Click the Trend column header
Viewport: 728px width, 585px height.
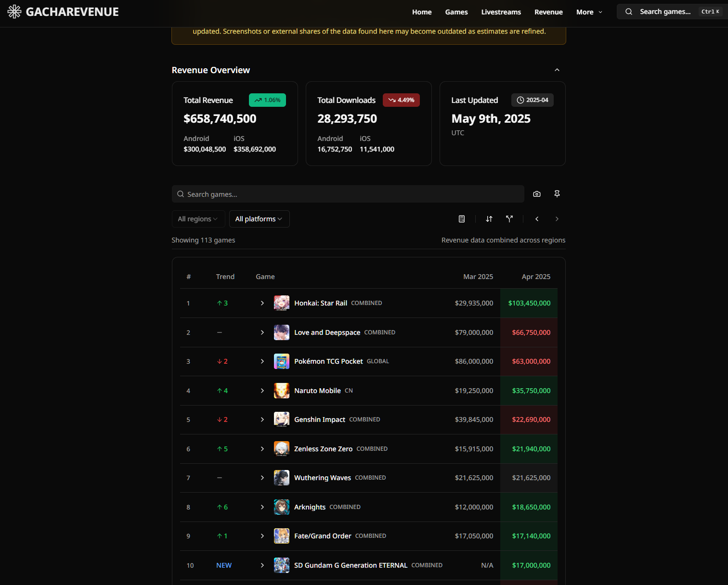point(225,277)
